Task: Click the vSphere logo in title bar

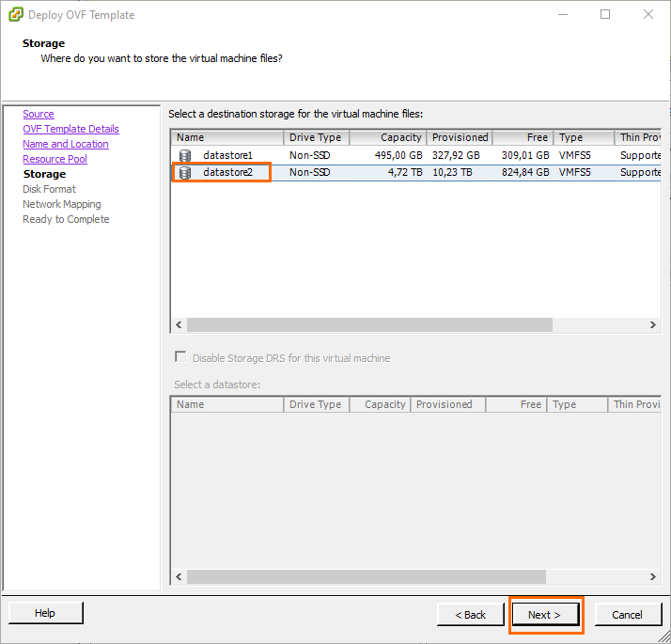Action: pos(14,15)
